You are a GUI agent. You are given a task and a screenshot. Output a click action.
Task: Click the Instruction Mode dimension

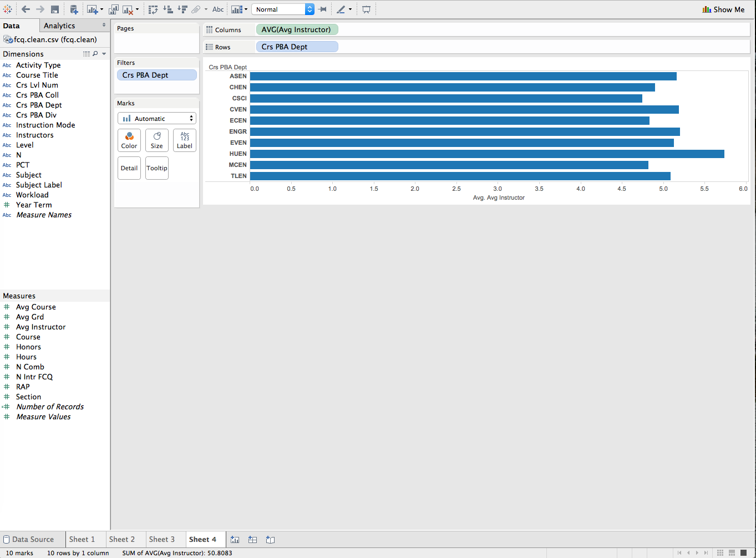coord(45,125)
